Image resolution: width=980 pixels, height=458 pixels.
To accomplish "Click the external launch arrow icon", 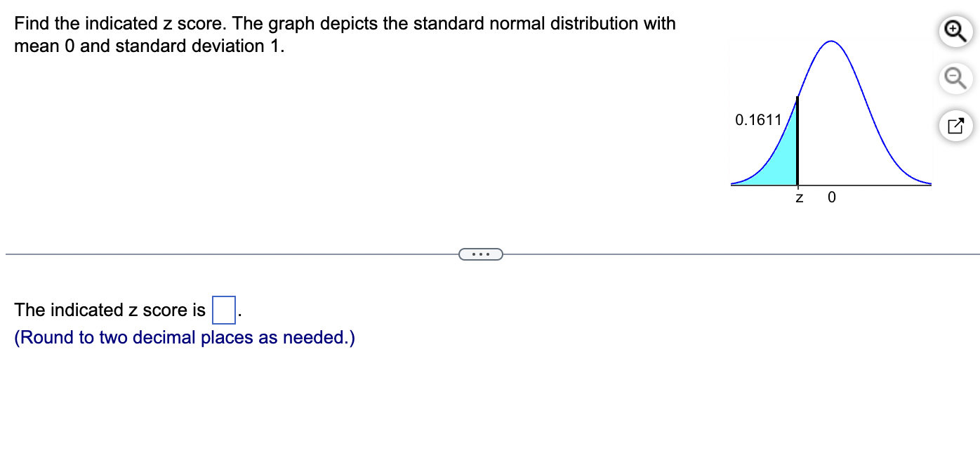I will pos(955,125).
